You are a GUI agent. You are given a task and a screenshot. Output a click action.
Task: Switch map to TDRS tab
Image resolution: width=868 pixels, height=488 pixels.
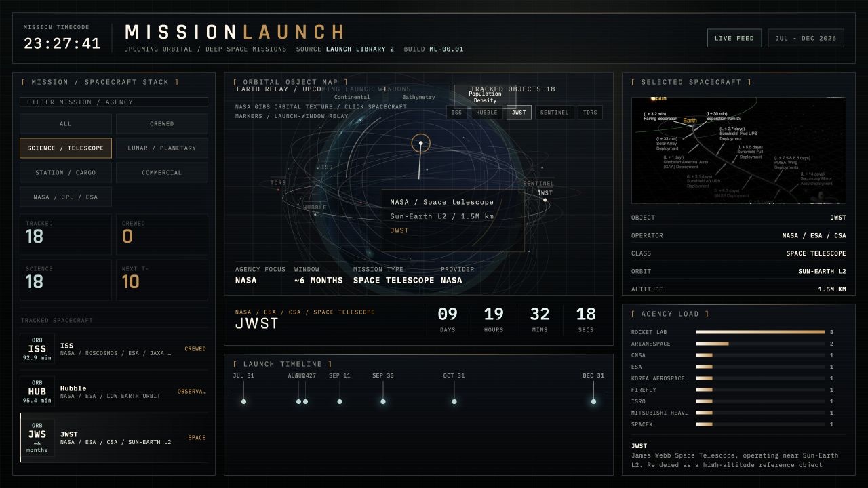pos(590,113)
